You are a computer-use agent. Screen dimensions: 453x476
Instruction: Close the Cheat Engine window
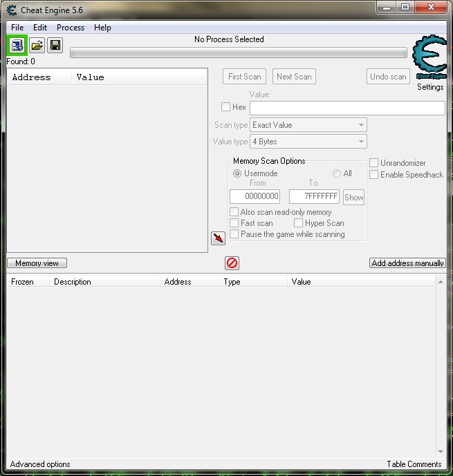(x=431, y=8)
